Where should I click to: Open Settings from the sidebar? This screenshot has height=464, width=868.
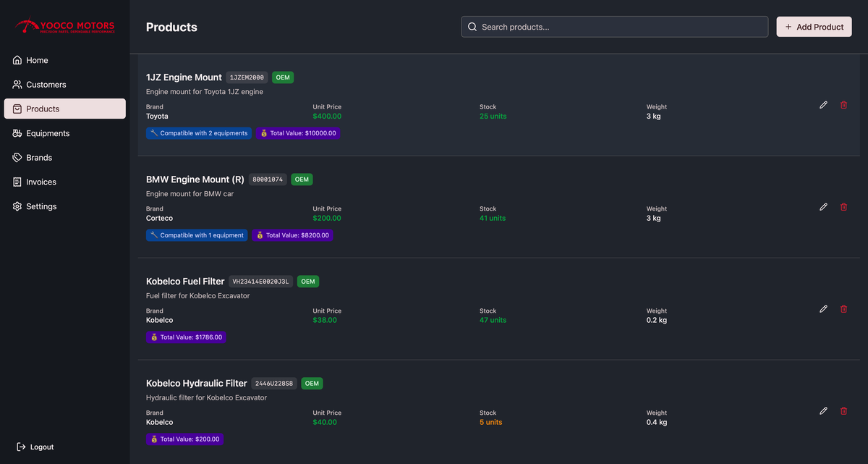(41, 206)
